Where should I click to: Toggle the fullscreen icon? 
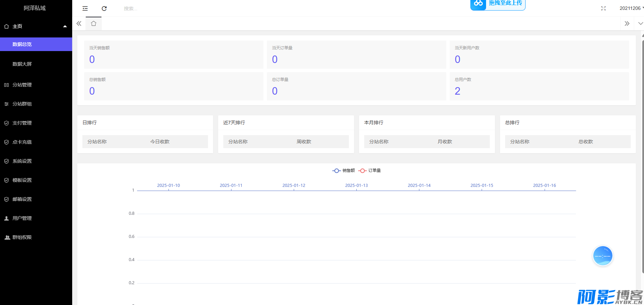pos(603,9)
